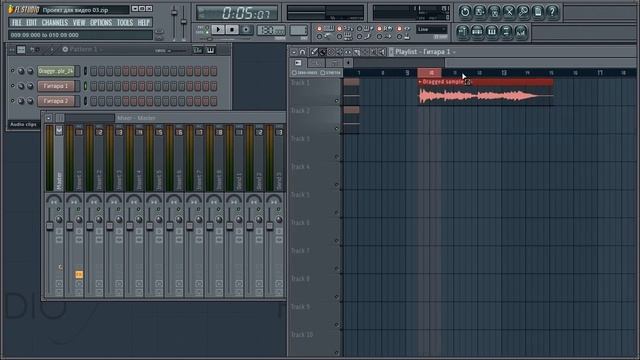Select the Гитара 1 channel button
The width and height of the screenshot is (640, 360).
tap(56, 86)
